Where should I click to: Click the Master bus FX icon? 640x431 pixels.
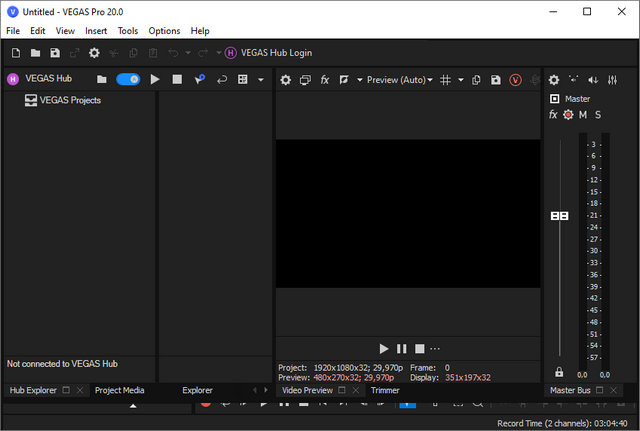pyautogui.click(x=553, y=115)
